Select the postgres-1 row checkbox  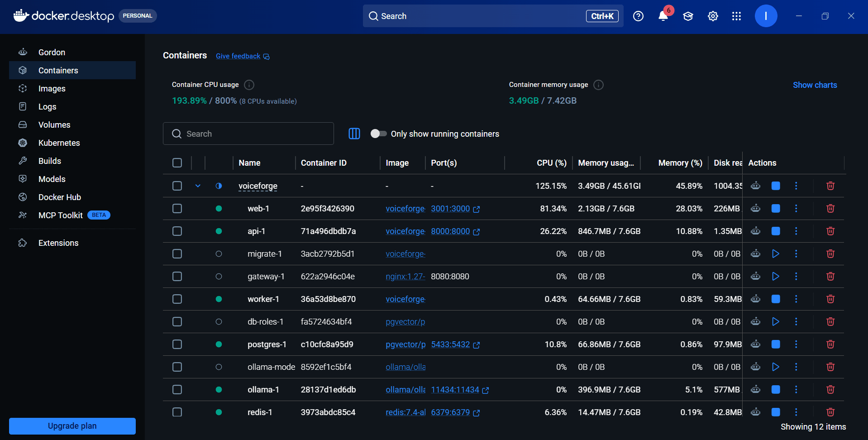(x=177, y=344)
